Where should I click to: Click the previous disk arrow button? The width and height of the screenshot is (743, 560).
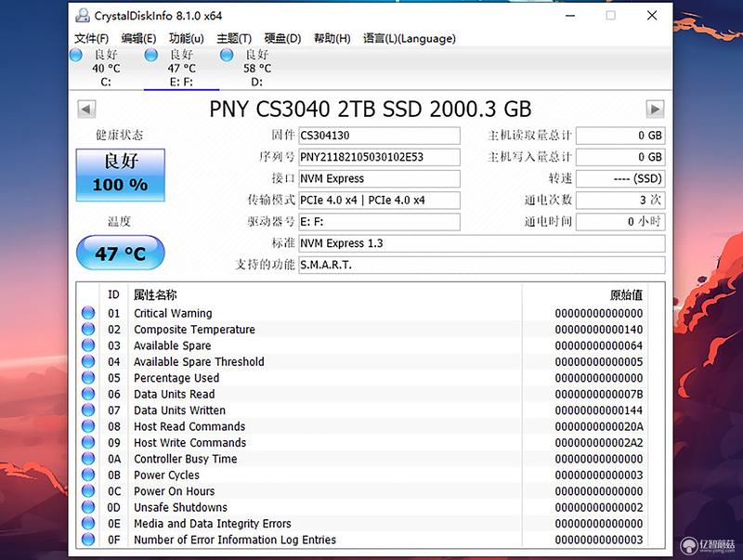pyautogui.click(x=86, y=109)
